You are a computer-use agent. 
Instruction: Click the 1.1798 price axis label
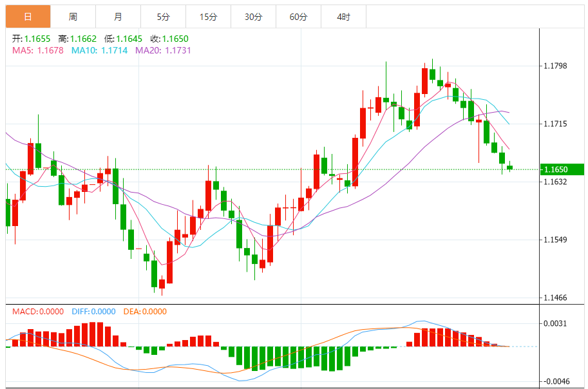(555, 66)
